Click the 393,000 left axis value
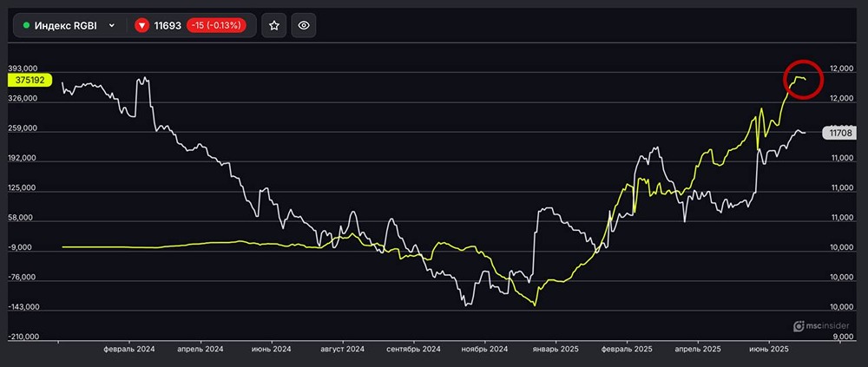The image size is (868, 367). coord(22,68)
